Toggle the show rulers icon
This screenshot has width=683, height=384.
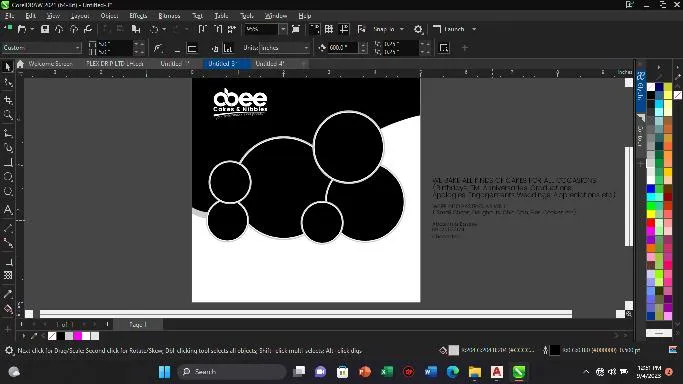click(x=314, y=29)
